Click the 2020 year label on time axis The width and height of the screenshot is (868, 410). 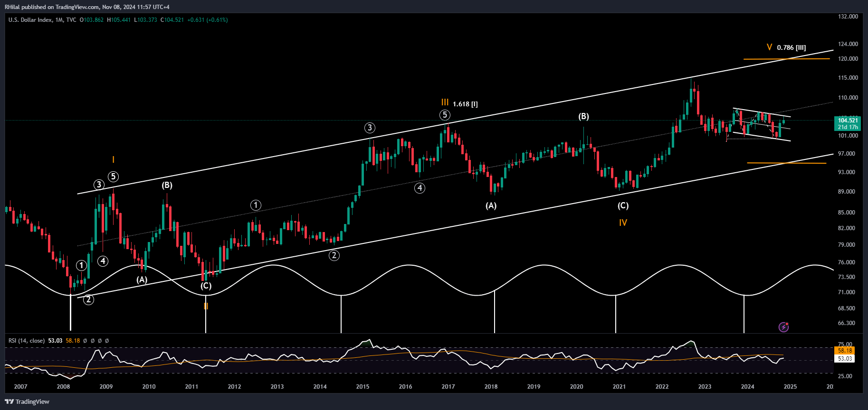pyautogui.click(x=577, y=387)
